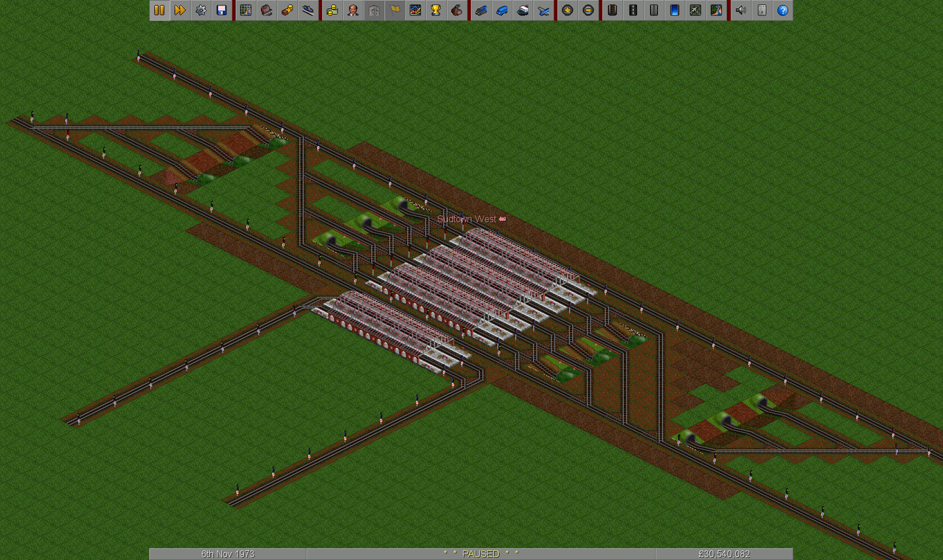This screenshot has width=943, height=560.
Task: Open the landscaping toolbar icon
Action: point(715,10)
